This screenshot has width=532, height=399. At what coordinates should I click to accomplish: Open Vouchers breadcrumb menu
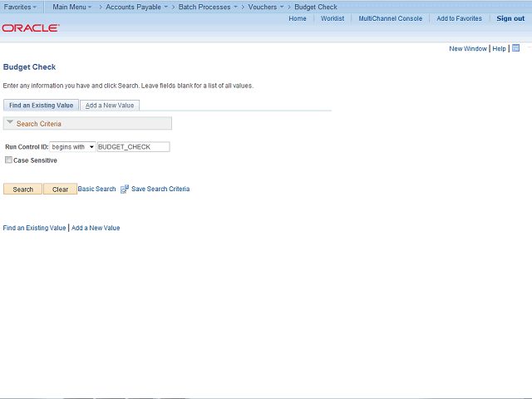266,7
